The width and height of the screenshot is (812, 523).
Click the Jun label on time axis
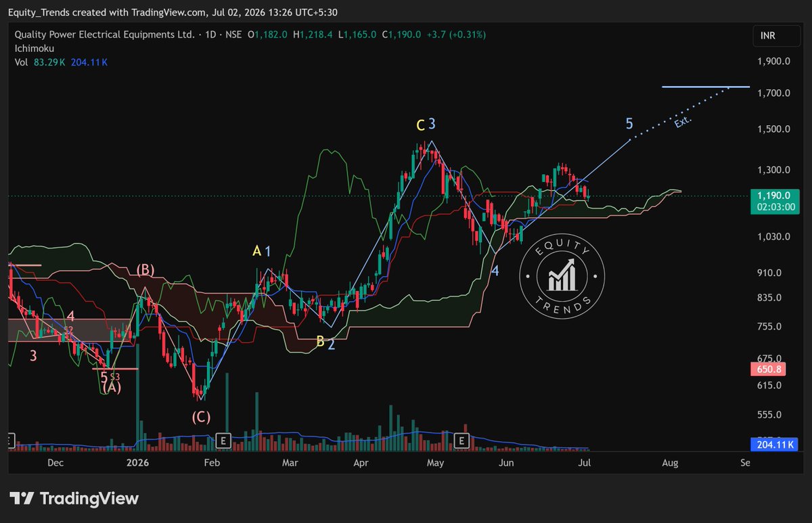click(x=505, y=463)
